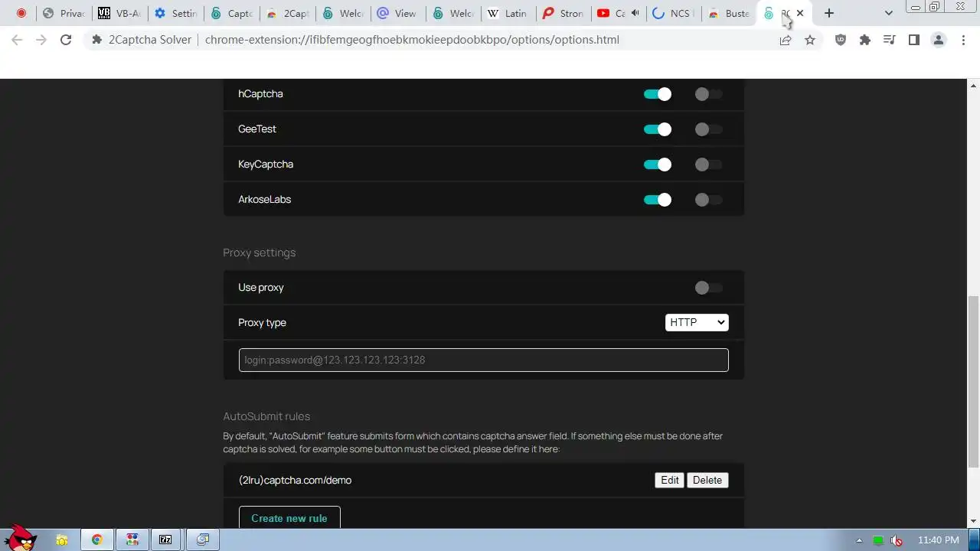Open the shield extension icon
The image size is (980, 551).
click(x=841, y=40)
